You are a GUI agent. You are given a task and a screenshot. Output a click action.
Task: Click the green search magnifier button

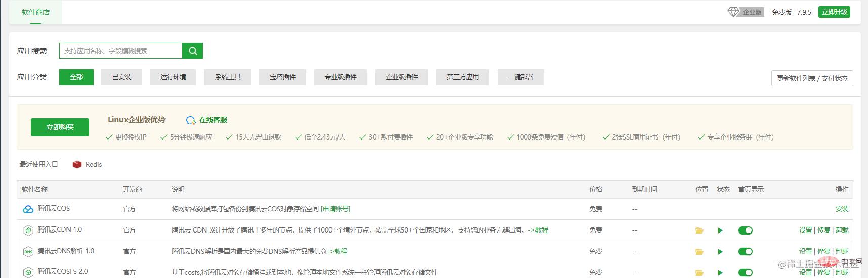tap(192, 51)
